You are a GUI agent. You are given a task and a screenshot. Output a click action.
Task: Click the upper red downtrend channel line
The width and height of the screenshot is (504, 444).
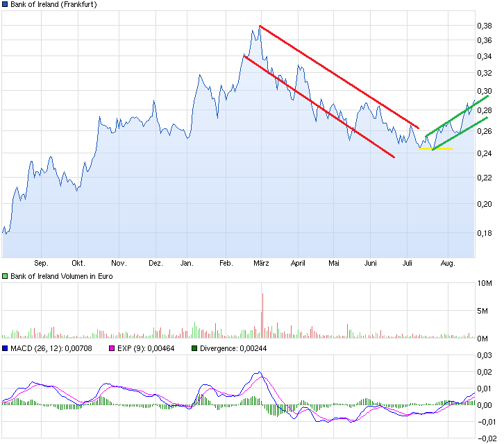(339, 77)
